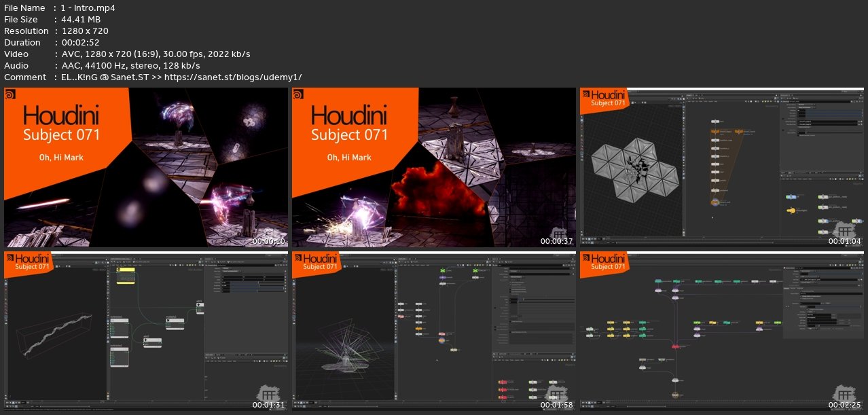Select the orange light bulb node in 00:01:04 thumbnail
The height and width of the screenshot is (415, 868).
791,212
